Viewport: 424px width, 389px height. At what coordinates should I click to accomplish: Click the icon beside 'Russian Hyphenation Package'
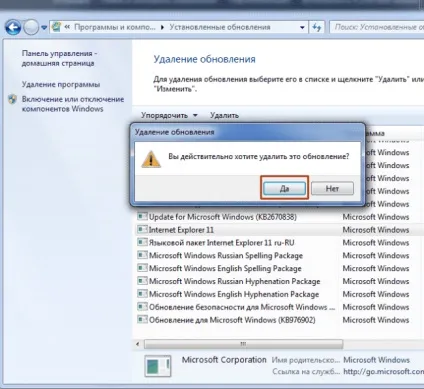tap(142, 281)
